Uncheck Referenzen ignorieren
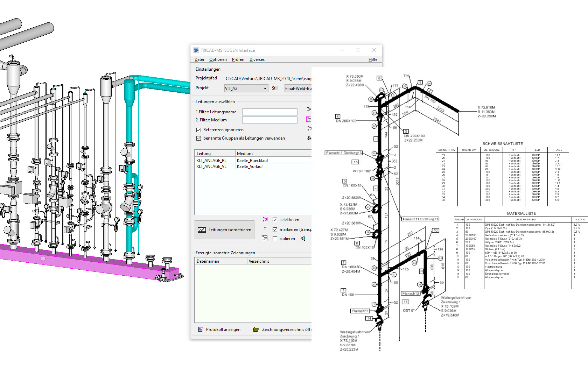Image resolution: width=588 pixels, height=368 pixels. pos(199,129)
